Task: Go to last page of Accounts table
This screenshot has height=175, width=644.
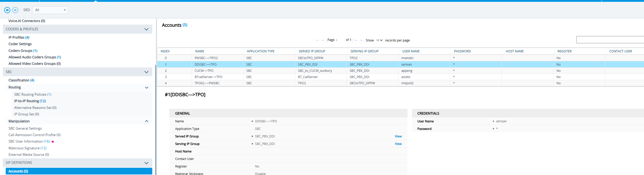Action: click(362, 40)
